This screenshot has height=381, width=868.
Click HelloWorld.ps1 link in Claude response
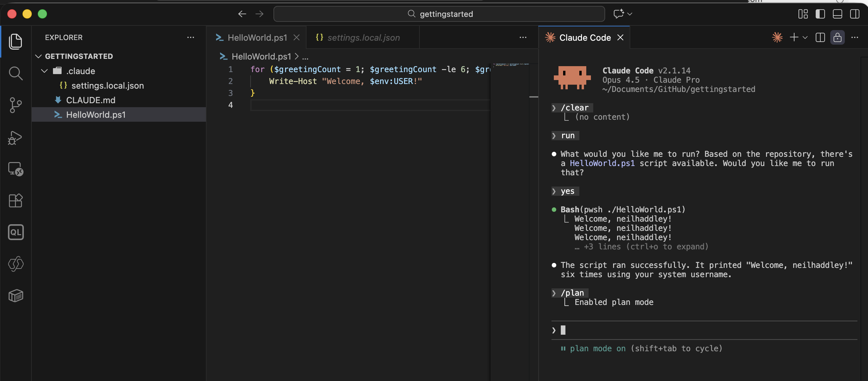point(602,163)
